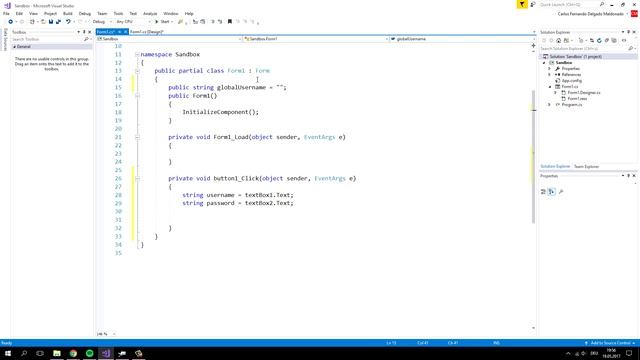The height and width of the screenshot is (360, 640).
Task: Click the Save icon in toolbar
Action: pyautogui.click(x=51, y=22)
